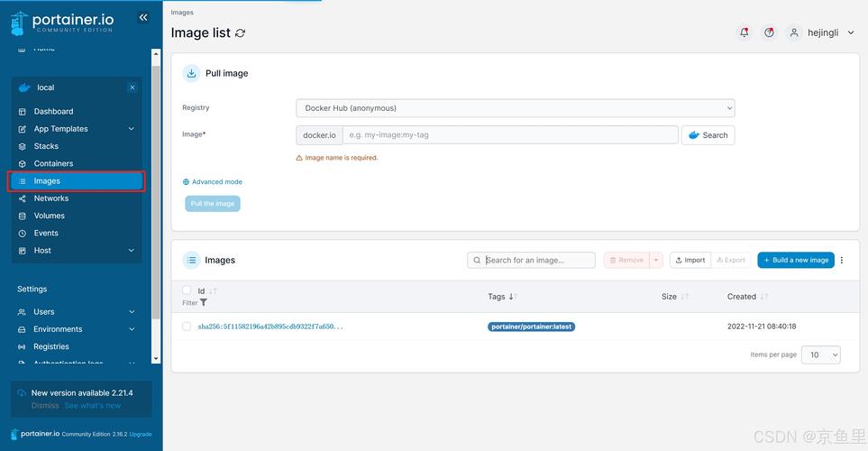Expand Users chevron

pos(132,312)
